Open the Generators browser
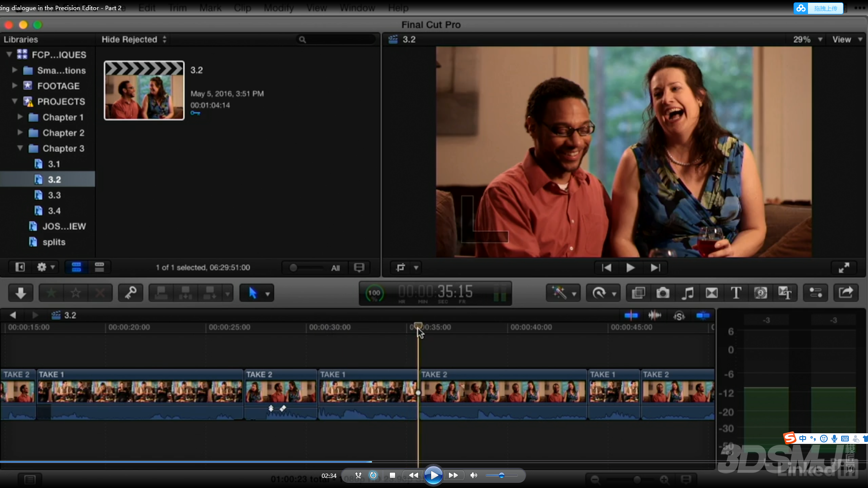Image resolution: width=868 pixels, height=488 pixels. 760,293
